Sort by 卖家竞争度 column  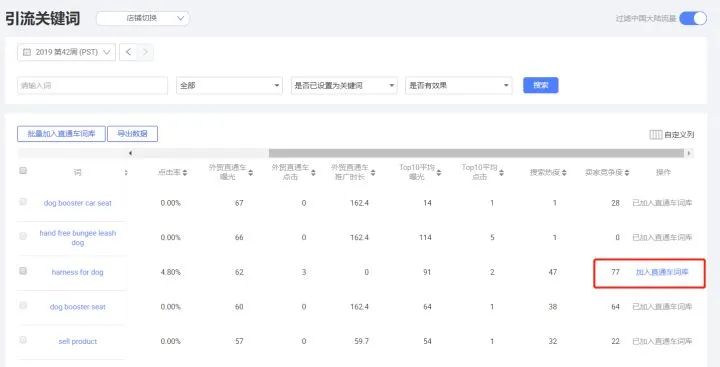[x=627, y=173]
